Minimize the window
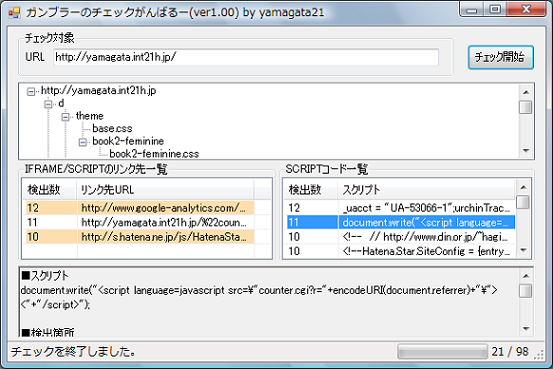The image size is (553, 369). tap(471, 10)
